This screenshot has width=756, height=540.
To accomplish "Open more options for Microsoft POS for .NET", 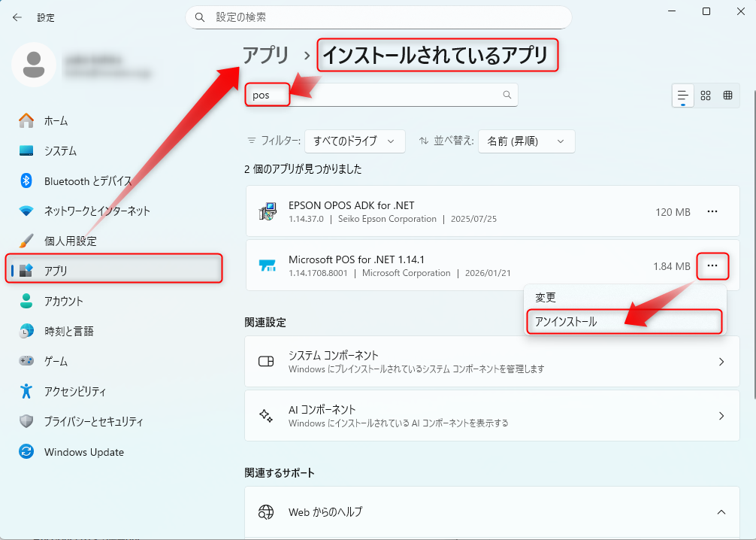I will 712,266.
